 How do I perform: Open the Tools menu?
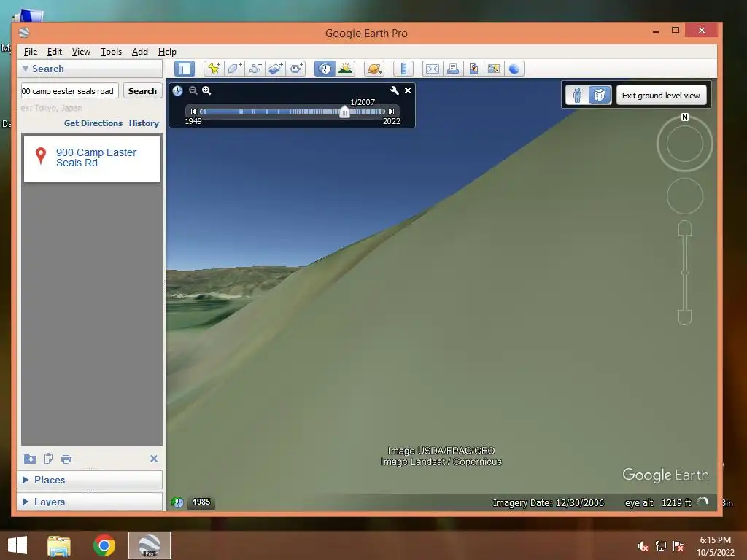(111, 52)
